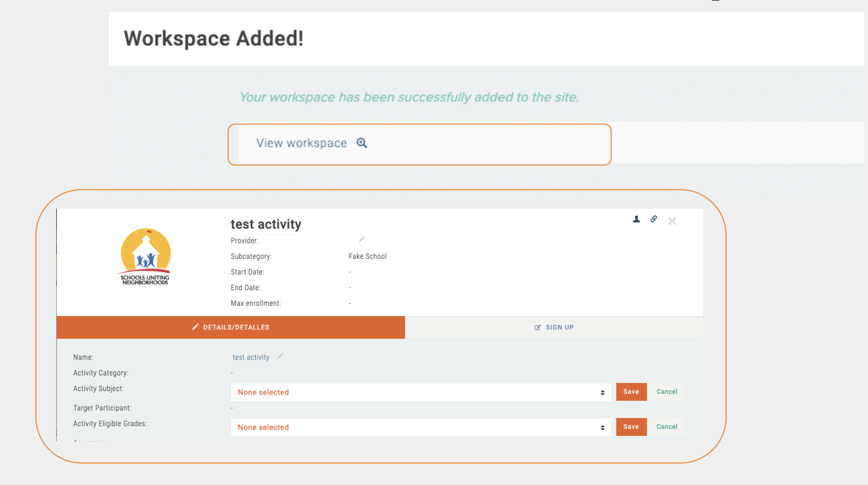
Task: Click the person icon on test activity card
Action: (636, 219)
